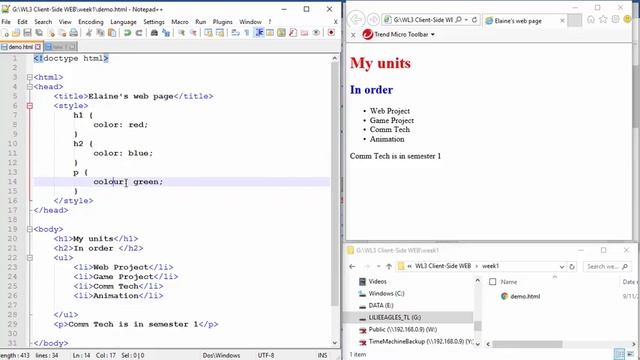Click the Paste clipboard icon in Notepad++
The height and width of the screenshot is (360, 640).
click(112, 33)
